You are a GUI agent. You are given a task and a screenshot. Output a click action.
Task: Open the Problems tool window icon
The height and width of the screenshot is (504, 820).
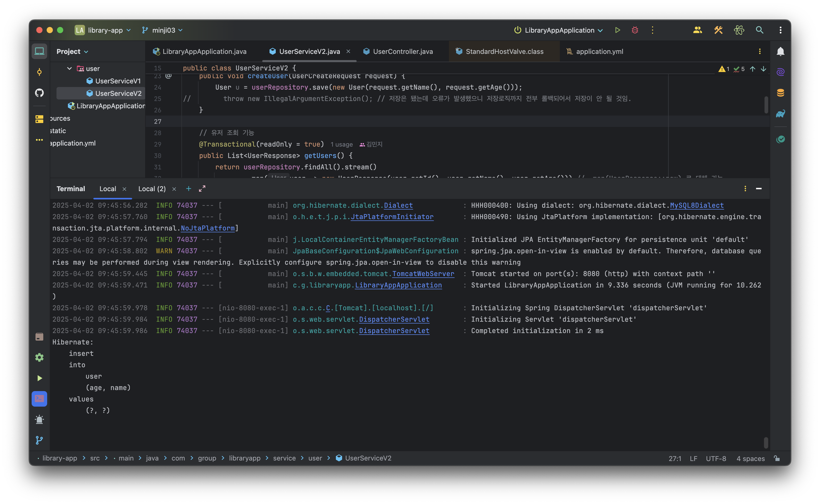(39, 419)
